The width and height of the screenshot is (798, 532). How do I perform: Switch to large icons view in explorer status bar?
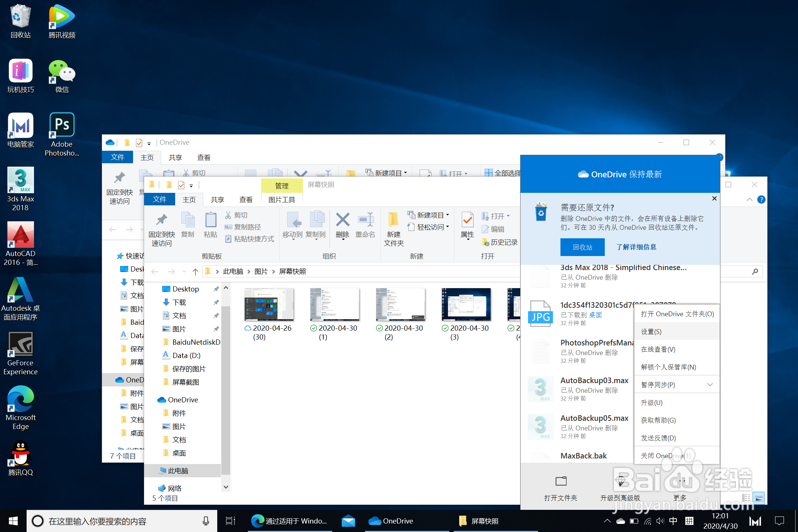click(x=759, y=498)
